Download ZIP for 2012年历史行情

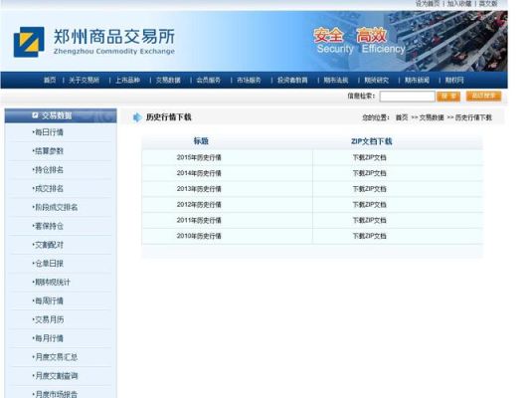[370, 204]
